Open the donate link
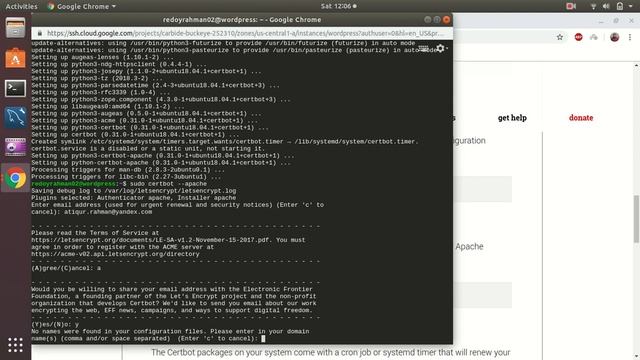The height and width of the screenshot is (360, 640). [x=581, y=118]
